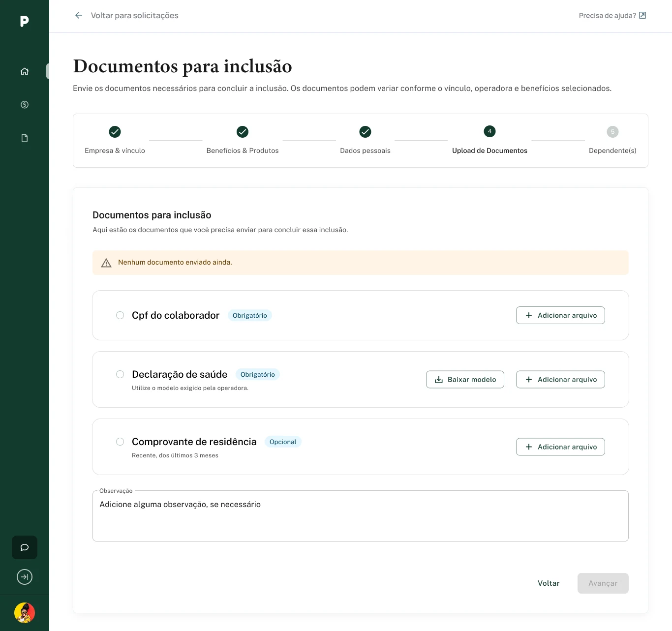Open the chat bubble support button
672x631 pixels.
coord(25,547)
